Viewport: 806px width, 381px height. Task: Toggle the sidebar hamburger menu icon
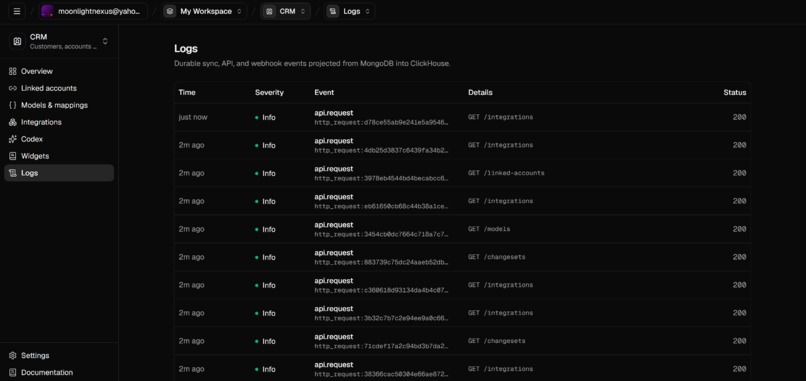tap(17, 11)
